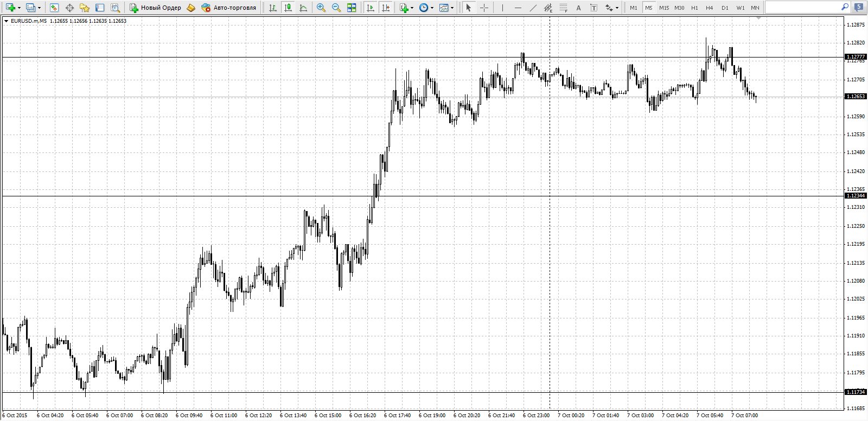868x421 pixels.
Task: Choose the Equidistant Channel tool
Action: pyautogui.click(x=548, y=8)
